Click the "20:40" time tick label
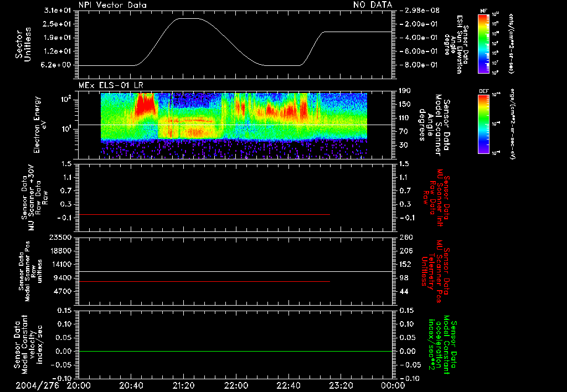The image size is (567, 392). tap(131, 385)
